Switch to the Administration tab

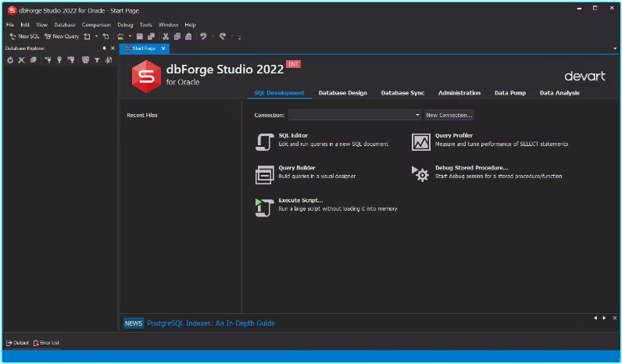tap(459, 93)
